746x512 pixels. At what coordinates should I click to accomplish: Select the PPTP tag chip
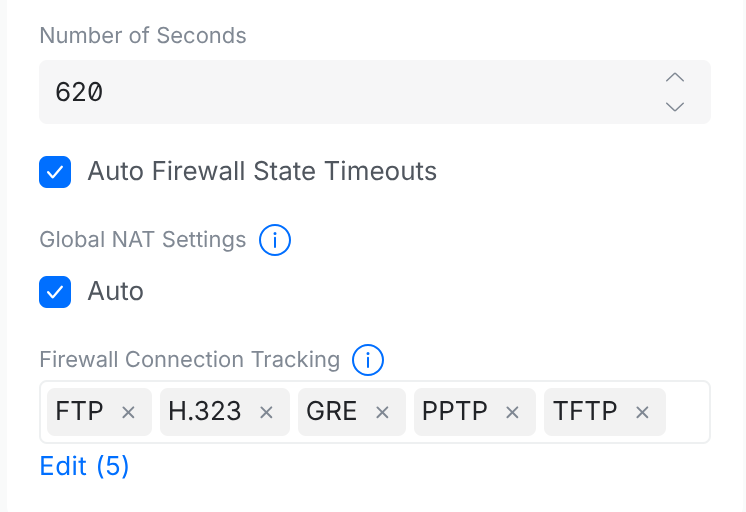pos(457,412)
